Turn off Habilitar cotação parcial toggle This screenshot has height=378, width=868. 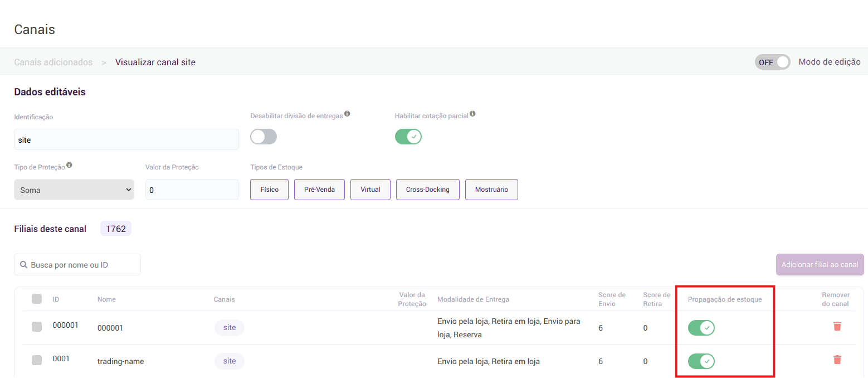point(408,137)
